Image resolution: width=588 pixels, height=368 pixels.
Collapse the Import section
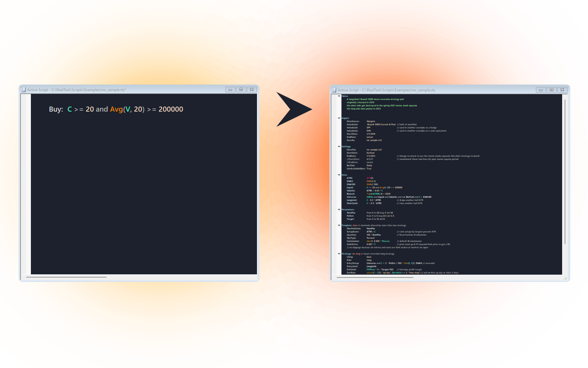tap(339, 118)
